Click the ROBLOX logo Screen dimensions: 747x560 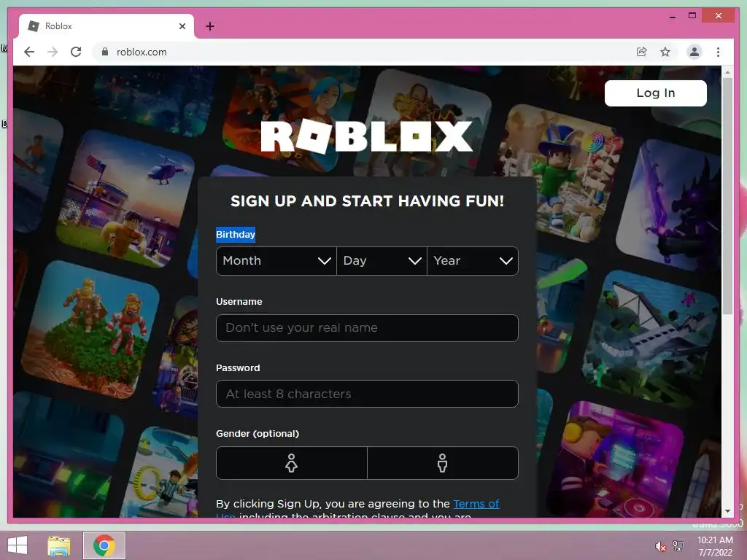tap(367, 136)
